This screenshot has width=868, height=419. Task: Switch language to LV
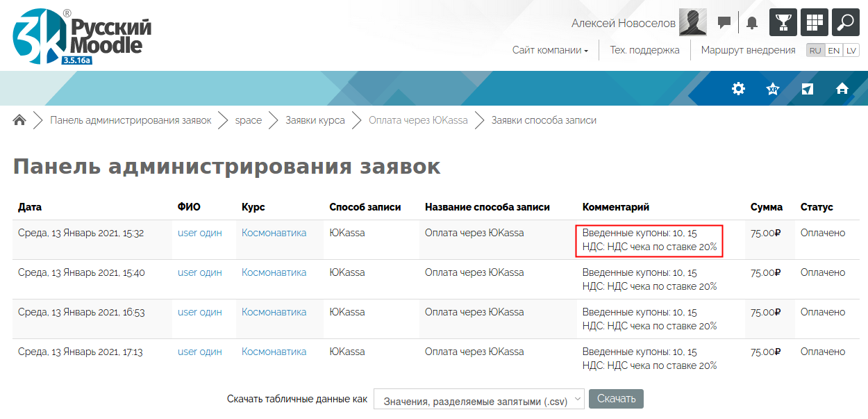(x=851, y=51)
